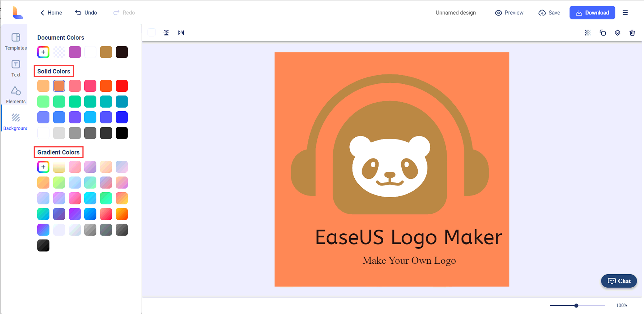The width and height of the screenshot is (644, 314).
Task: Choose the pure red solid color
Action: (x=122, y=86)
